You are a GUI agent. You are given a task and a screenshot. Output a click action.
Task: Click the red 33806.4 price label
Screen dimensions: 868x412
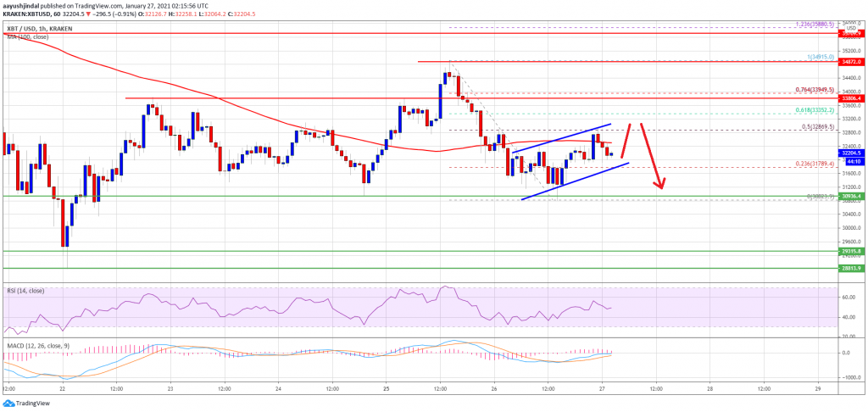[x=852, y=98]
